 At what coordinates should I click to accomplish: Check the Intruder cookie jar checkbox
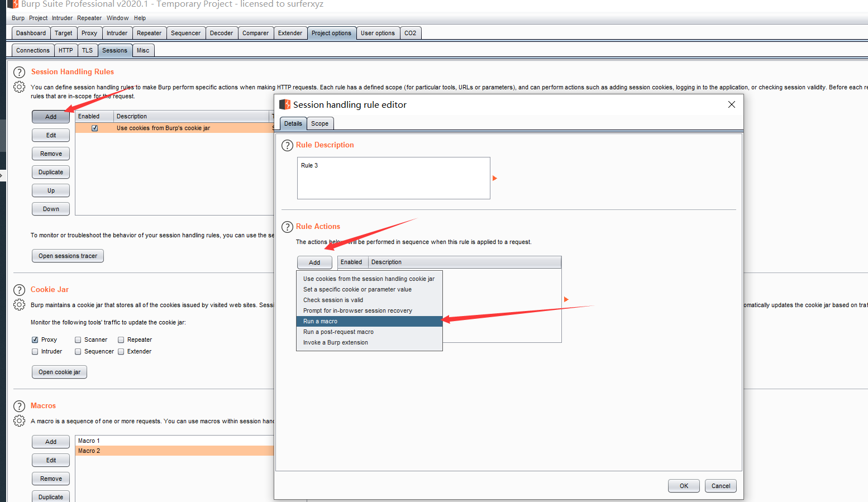click(35, 351)
